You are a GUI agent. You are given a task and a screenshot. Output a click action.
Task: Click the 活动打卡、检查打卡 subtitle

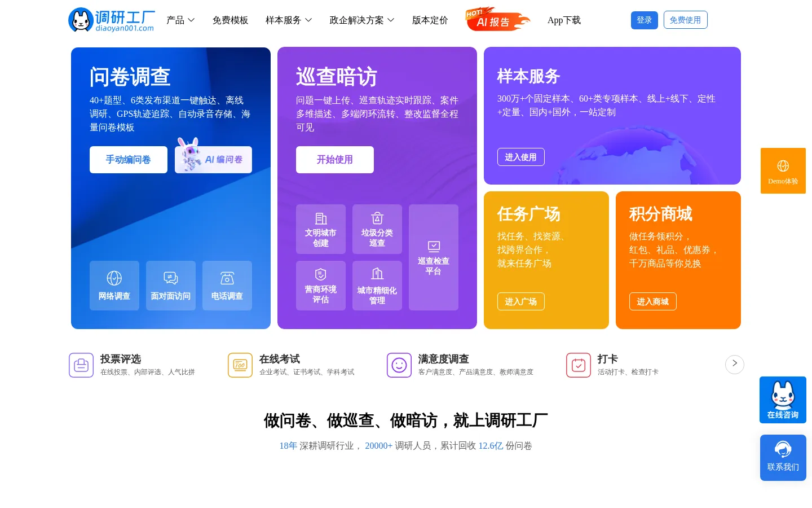pyautogui.click(x=628, y=372)
